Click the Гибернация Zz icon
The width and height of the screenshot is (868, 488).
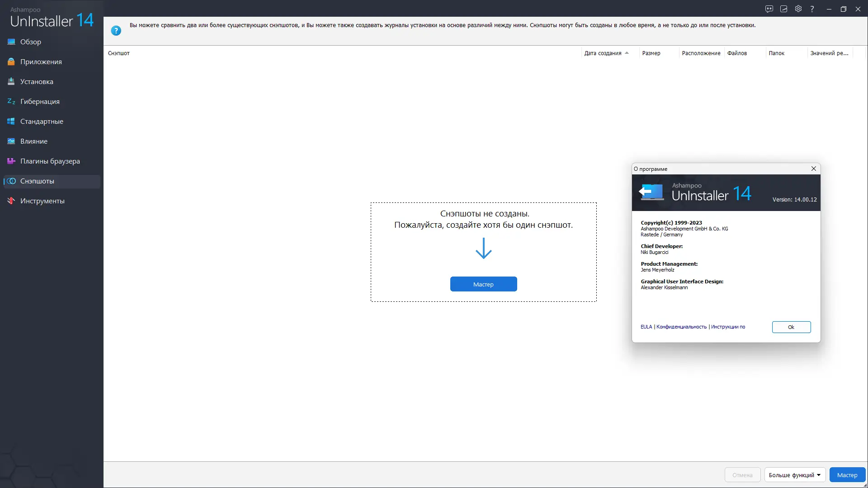click(11, 102)
